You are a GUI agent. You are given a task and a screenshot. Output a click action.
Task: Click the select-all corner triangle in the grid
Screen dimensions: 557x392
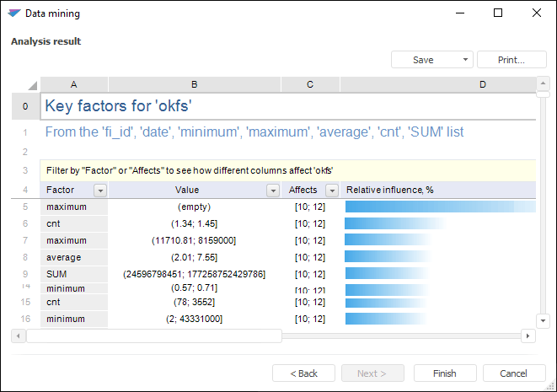click(x=31, y=85)
